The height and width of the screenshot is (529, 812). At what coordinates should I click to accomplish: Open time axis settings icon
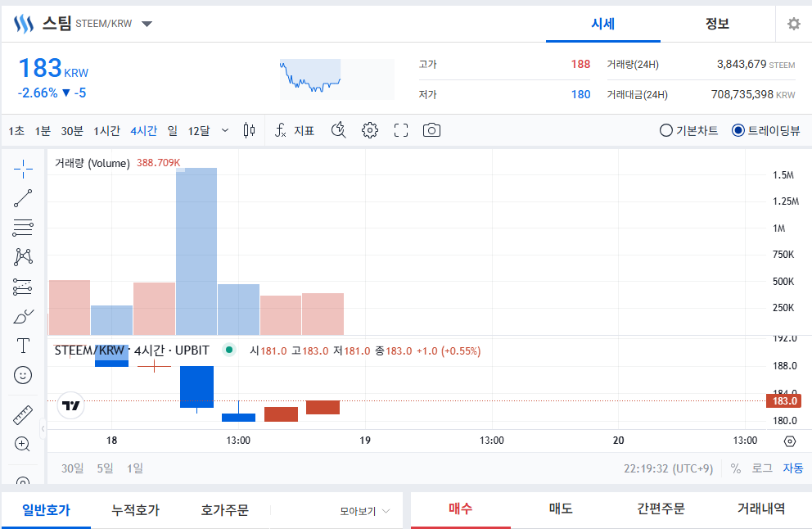tap(790, 441)
